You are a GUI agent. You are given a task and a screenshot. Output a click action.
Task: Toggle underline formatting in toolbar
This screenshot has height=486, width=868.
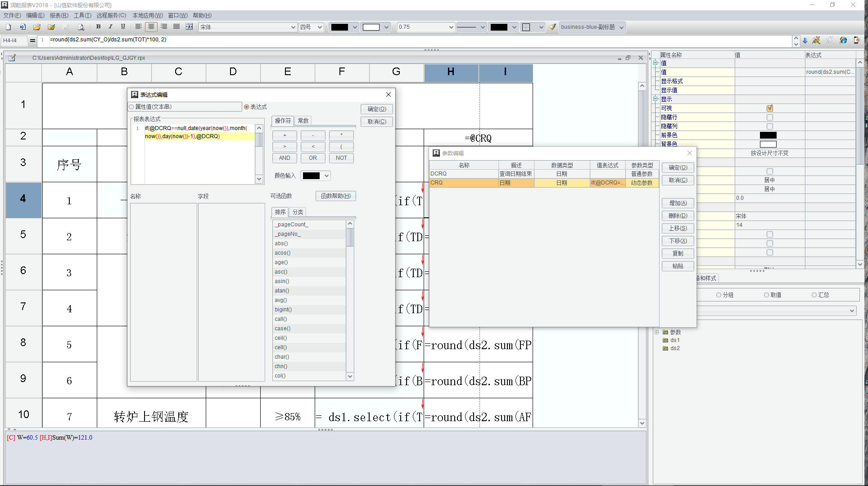[123, 27]
